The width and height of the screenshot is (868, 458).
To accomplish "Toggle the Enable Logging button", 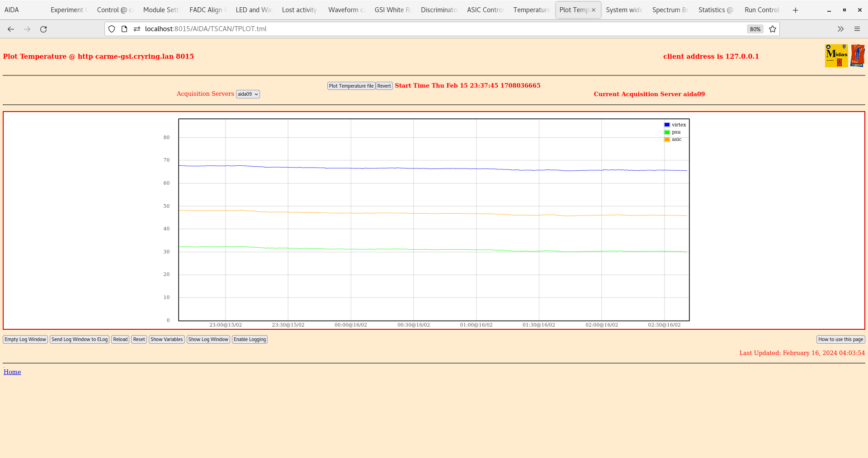I will 250,339.
